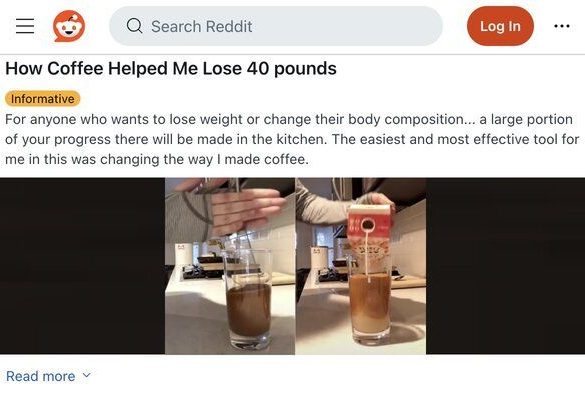The height and width of the screenshot is (403, 585).
Task: Click the word 'pounds' in the post title
Action: (x=306, y=69)
